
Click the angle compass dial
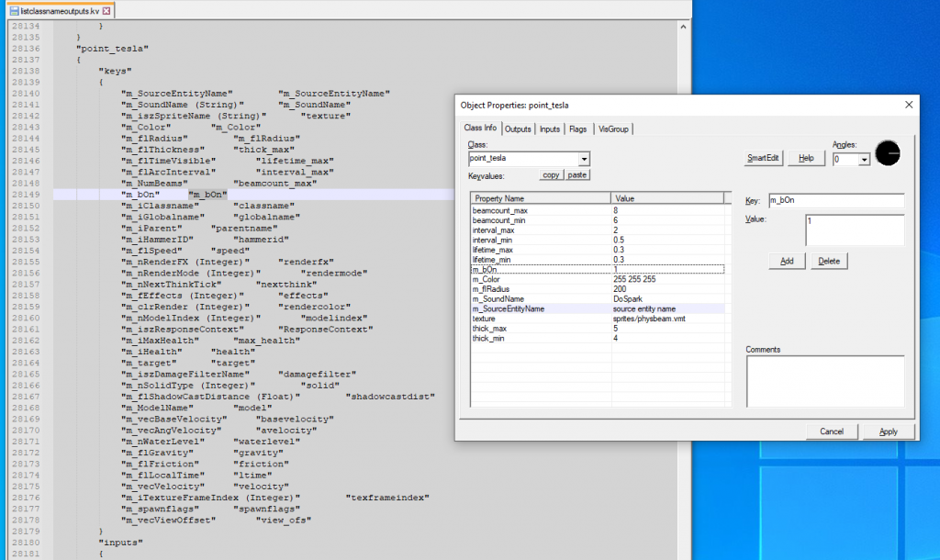pyautogui.click(x=888, y=153)
